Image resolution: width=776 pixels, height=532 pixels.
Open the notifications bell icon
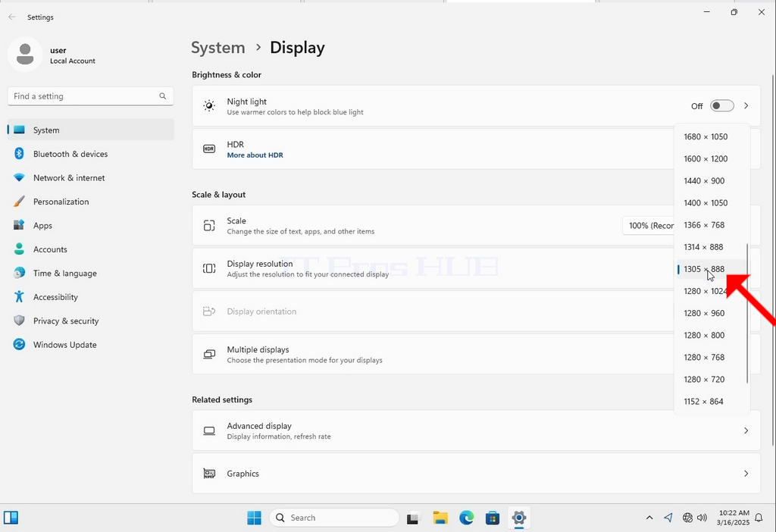[x=759, y=518]
